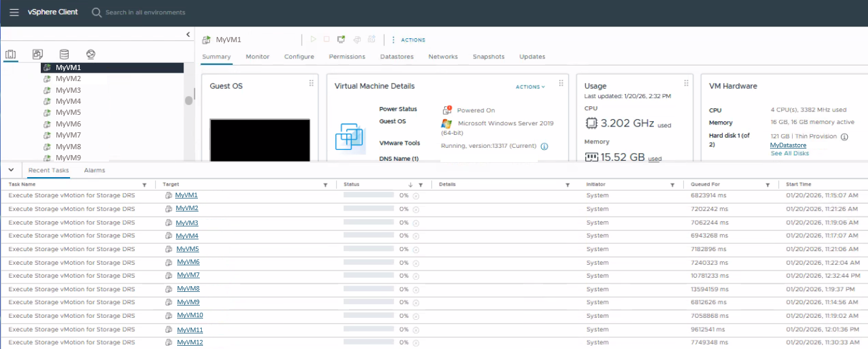Screen dimensions: 868x349
Task: Open the Storage inventory view icon
Action: pyautogui.click(x=64, y=54)
